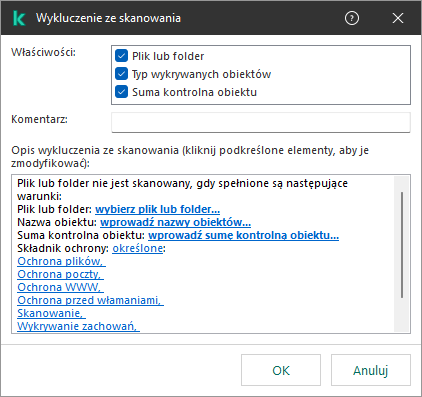The width and height of the screenshot is (422, 397).
Task: Confirm with the OK button
Action: pyautogui.click(x=281, y=370)
